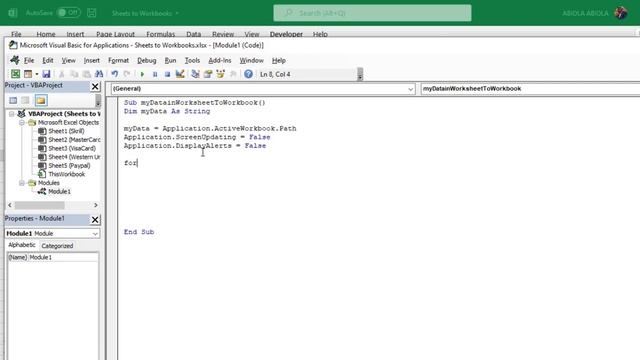
Task: Click the Excel Search box
Action: tap(372, 13)
